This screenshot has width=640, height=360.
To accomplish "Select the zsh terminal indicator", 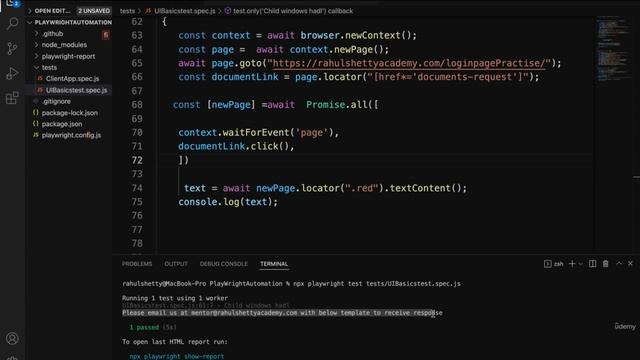I will [553, 264].
